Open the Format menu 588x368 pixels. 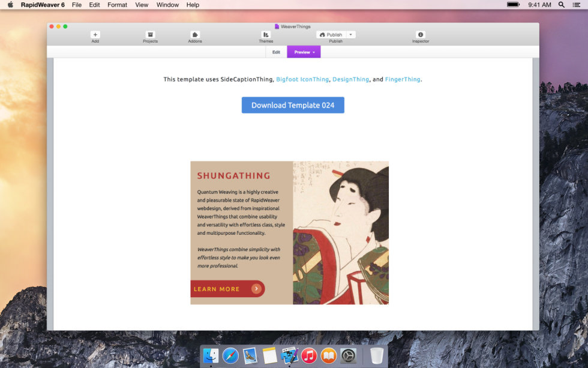coord(118,5)
